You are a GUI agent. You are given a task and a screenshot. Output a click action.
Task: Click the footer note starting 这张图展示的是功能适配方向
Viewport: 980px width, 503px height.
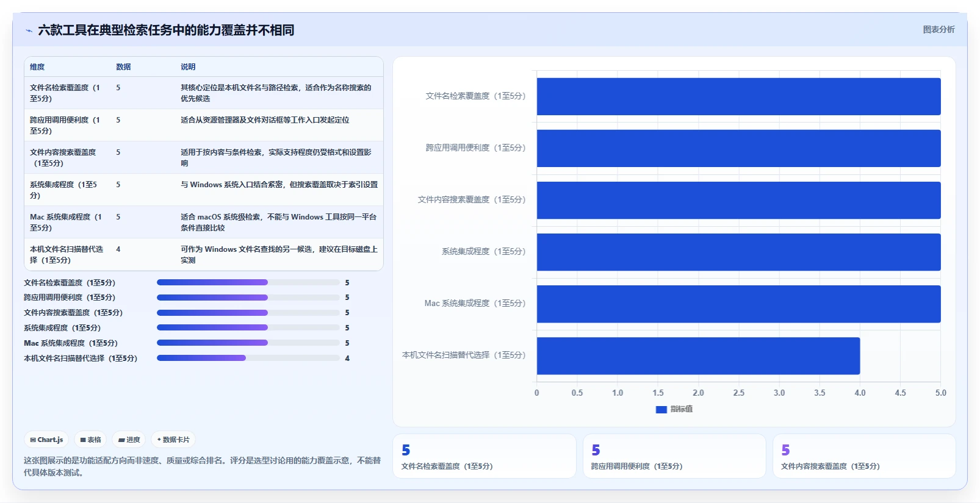click(202, 466)
